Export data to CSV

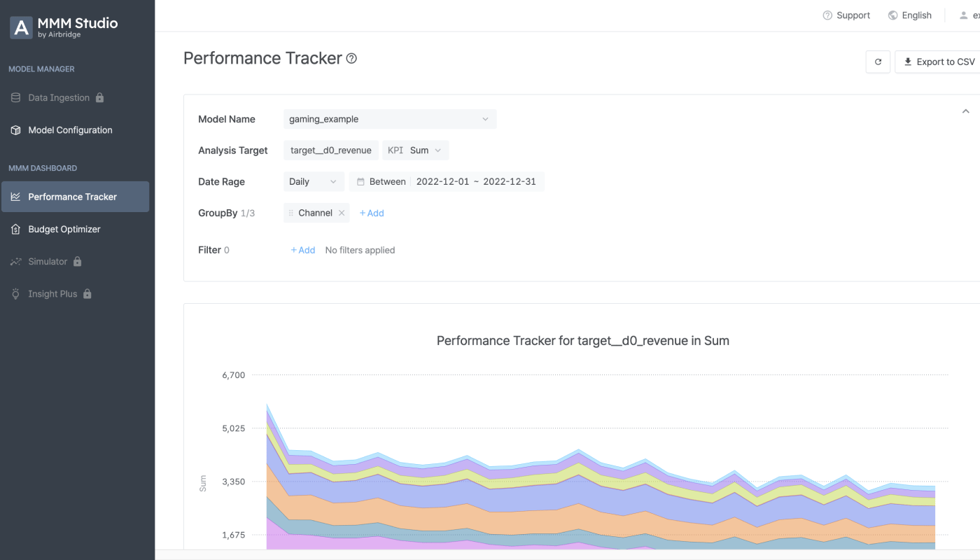point(938,62)
